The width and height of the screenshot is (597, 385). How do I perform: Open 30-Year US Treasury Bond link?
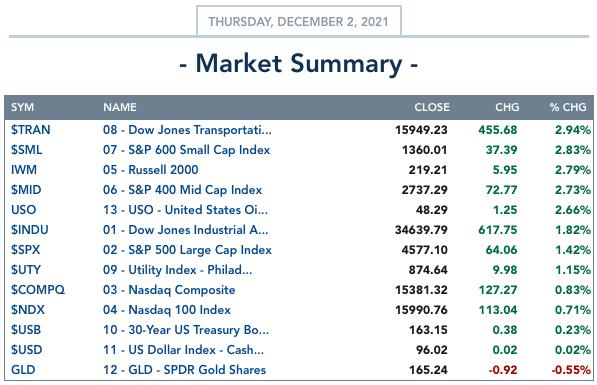point(186,330)
